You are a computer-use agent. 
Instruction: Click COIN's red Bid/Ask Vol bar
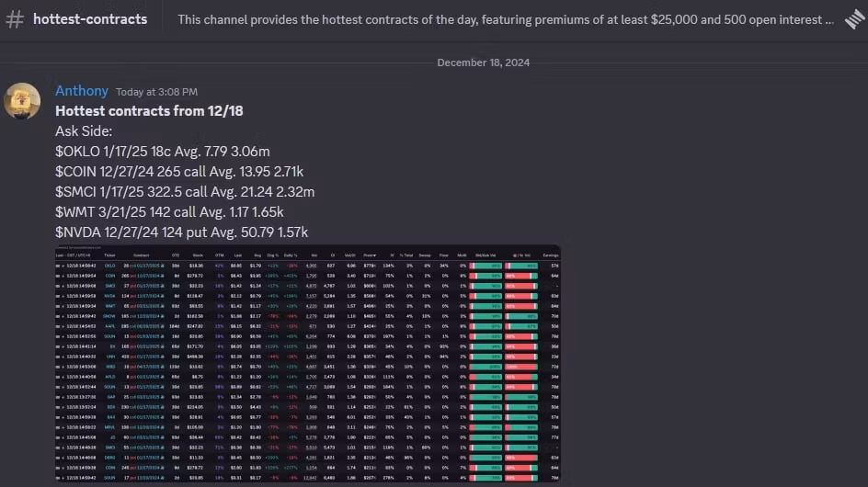[x=473, y=276]
